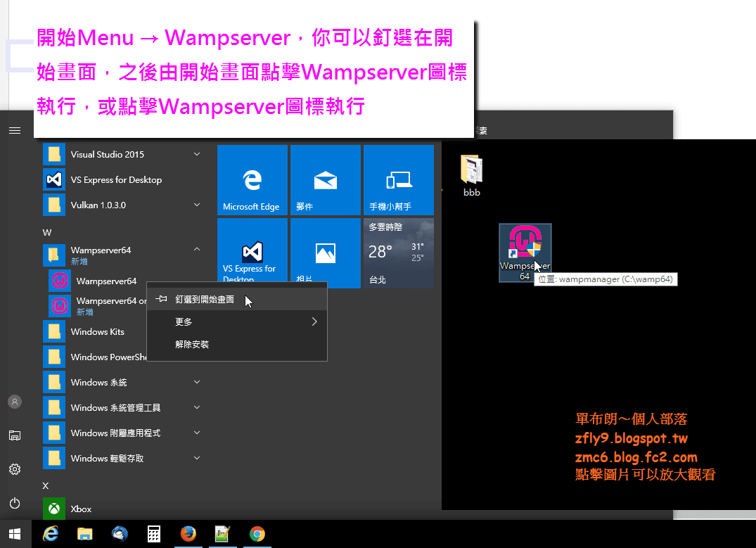Click the Vulkan 1.0.3.0 folder icon
Screen dimensions: 756x548
pyautogui.click(x=54, y=205)
